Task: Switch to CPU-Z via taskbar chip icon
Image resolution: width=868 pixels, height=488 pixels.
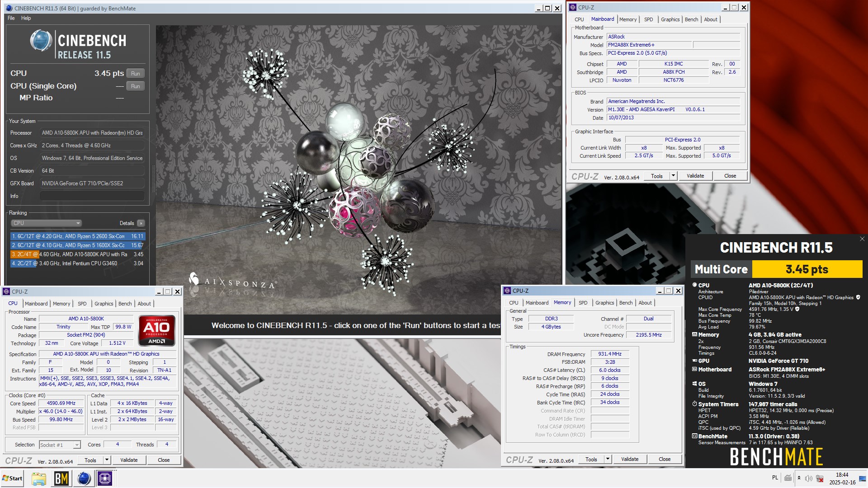Action: coord(105,479)
